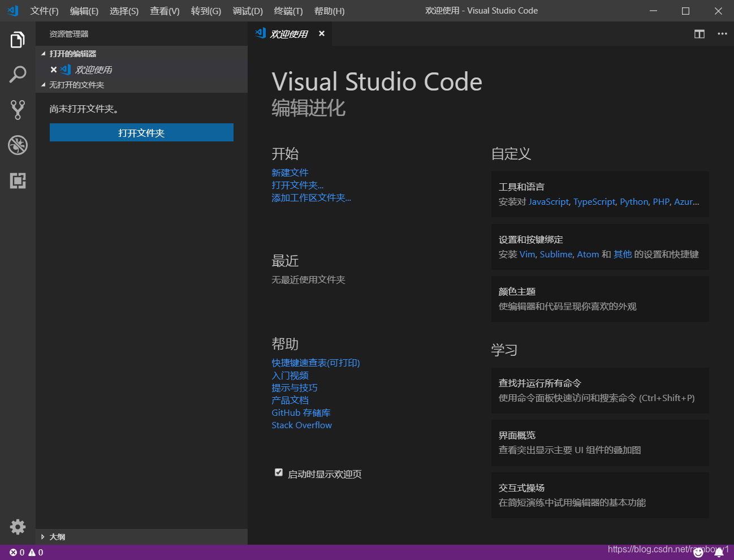Install Atom keybindings link
This screenshot has height=560, width=734.
click(588, 255)
